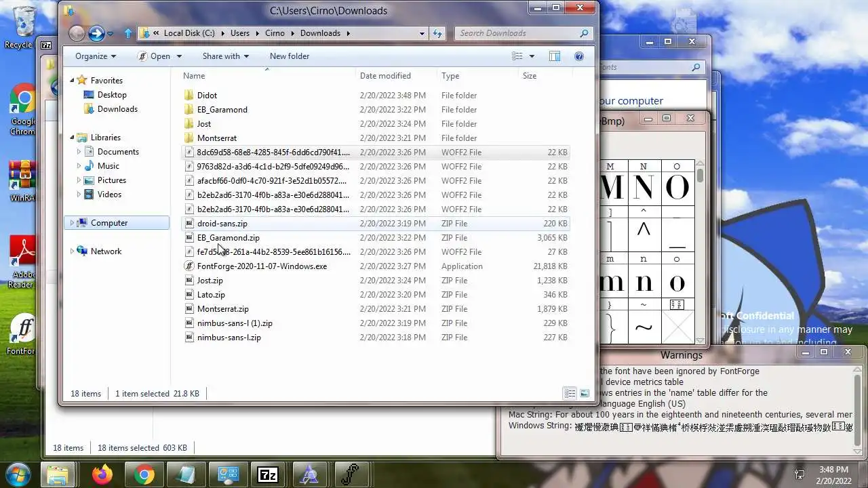Select the tilde glyph cell in FontForge font view
This screenshot has height=488, width=868.
(x=644, y=328)
